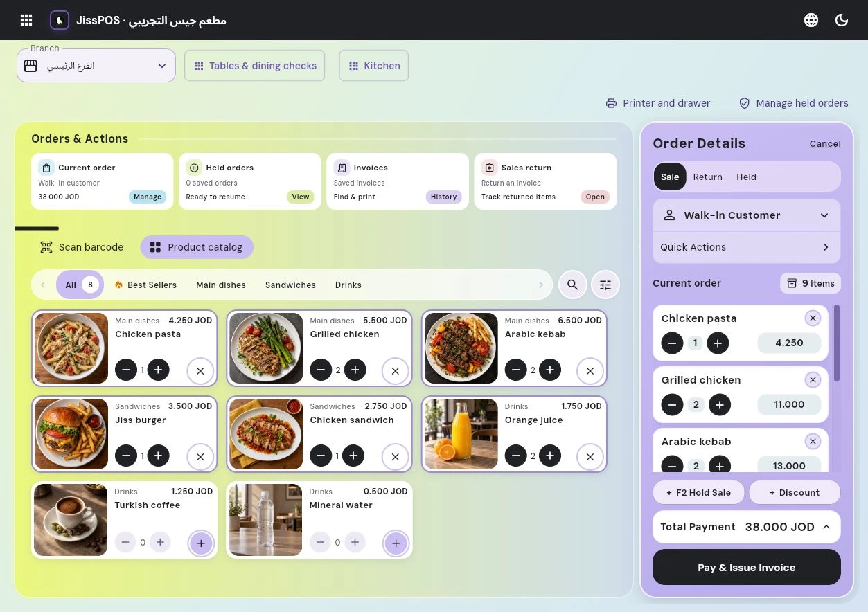Cancel the current order
868x612 pixels.
(825, 143)
